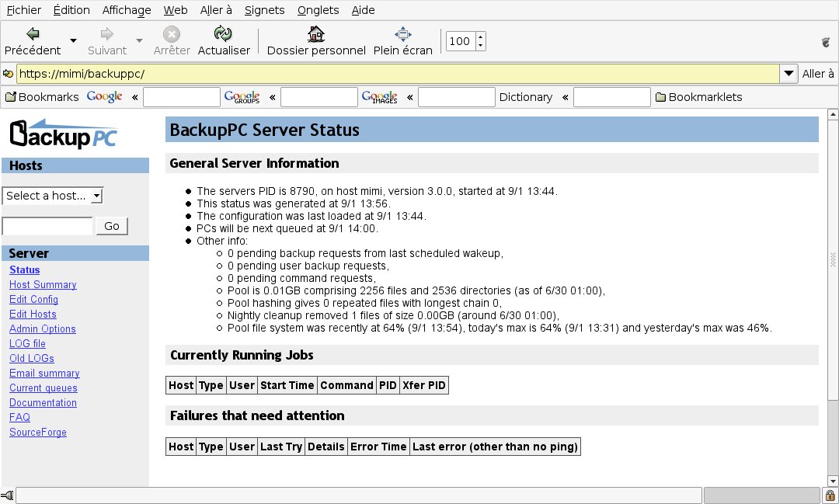Click the page vertical scrollbar
This screenshot has height=504, width=839.
[x=833, y=259]
